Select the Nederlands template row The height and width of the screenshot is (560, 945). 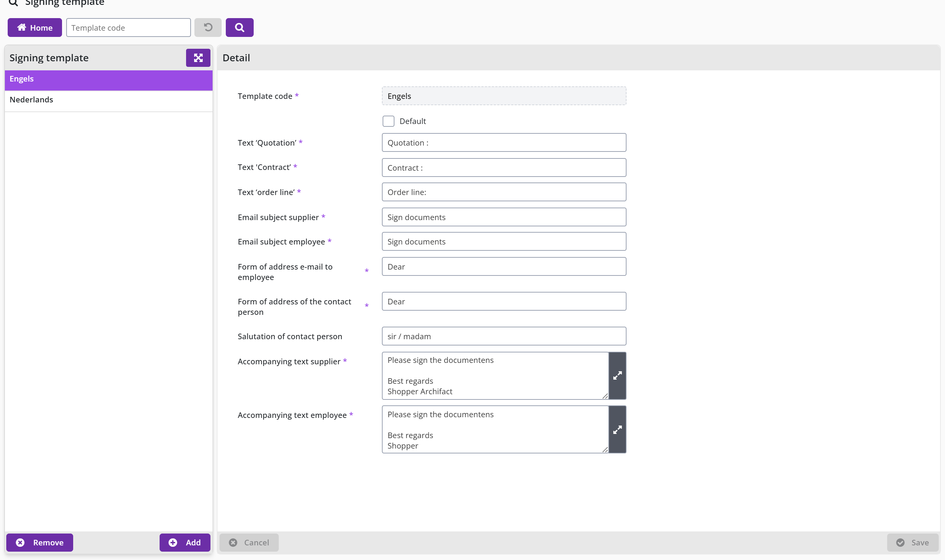[x=109, y=100]
